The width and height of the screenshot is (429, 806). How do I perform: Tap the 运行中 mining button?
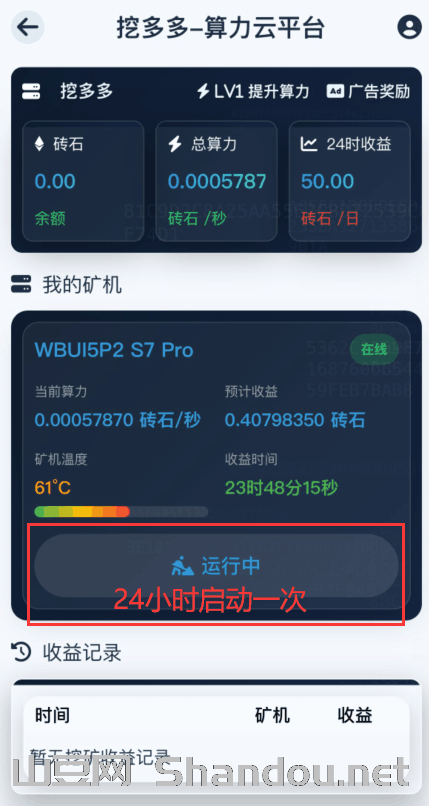tap(216, 565)
